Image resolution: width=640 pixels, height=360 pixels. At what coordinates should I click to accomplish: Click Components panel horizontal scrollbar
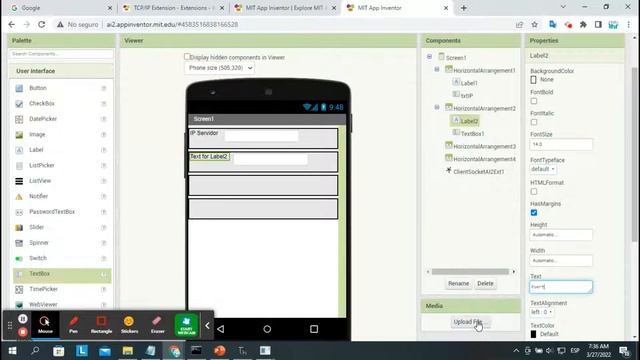click(x=471, y=271)
